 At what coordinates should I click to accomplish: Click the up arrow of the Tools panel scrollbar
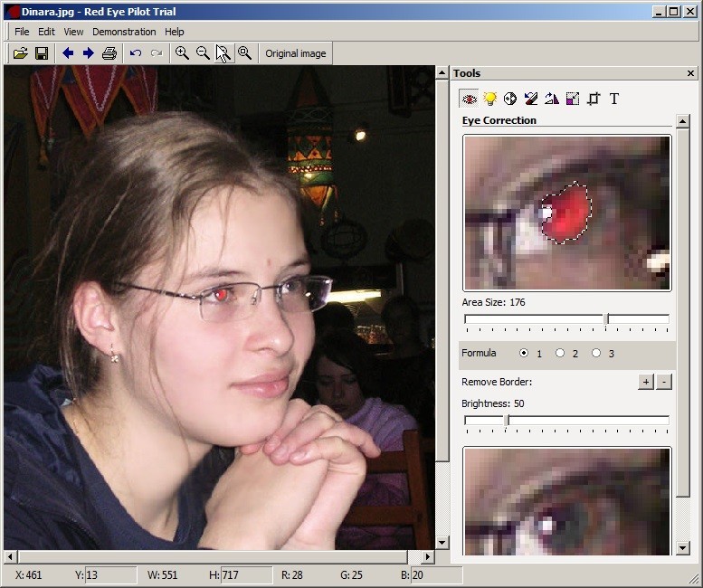682,121
